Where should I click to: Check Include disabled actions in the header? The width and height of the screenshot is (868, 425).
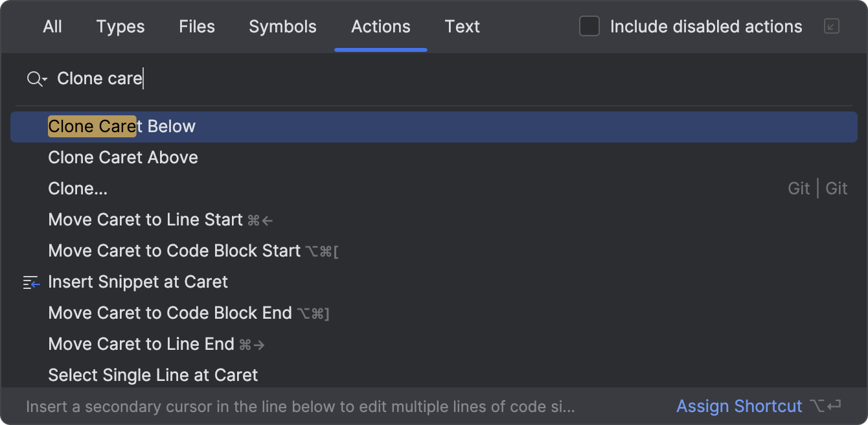(589, 27)
